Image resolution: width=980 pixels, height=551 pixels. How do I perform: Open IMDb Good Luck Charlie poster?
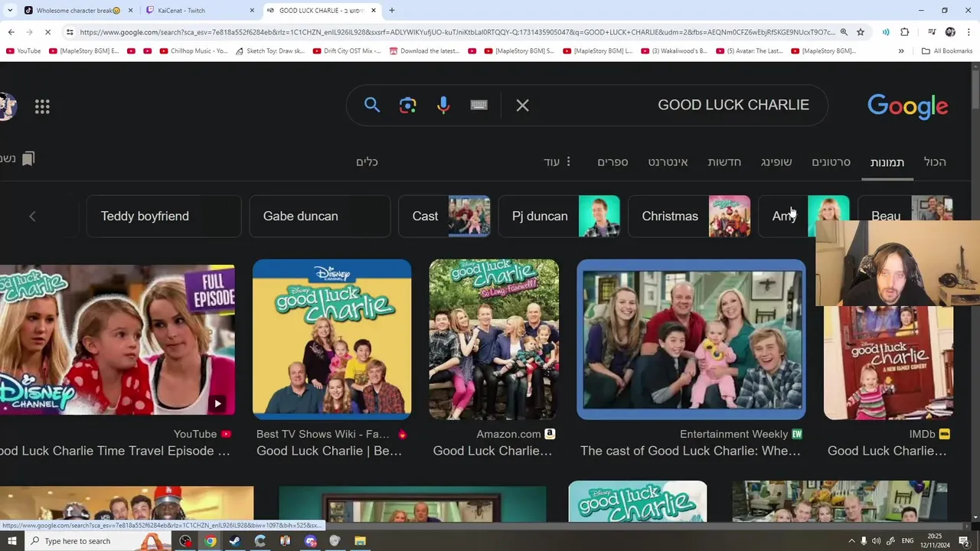pyautogui.click(x=888, y=362)
